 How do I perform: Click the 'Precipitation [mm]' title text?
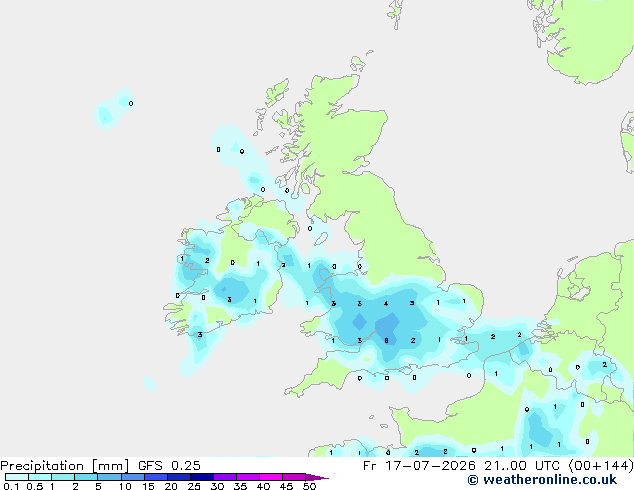click(x=65, y=466)
